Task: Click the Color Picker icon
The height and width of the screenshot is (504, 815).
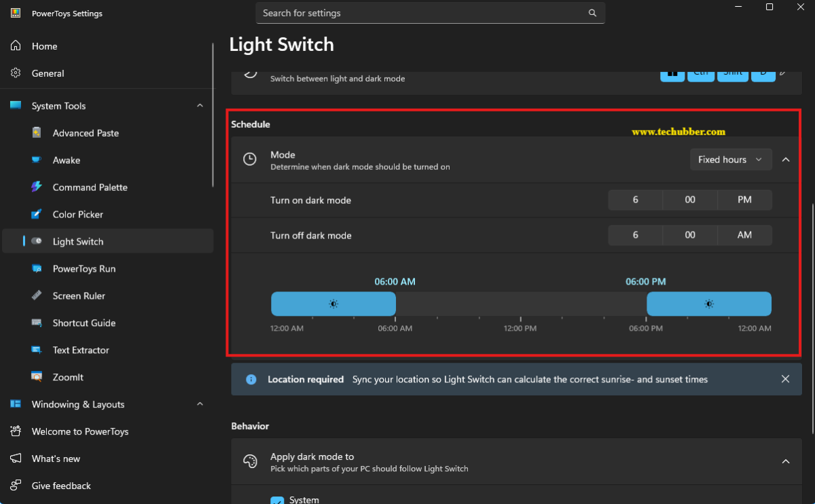Action: coord(37,215)
